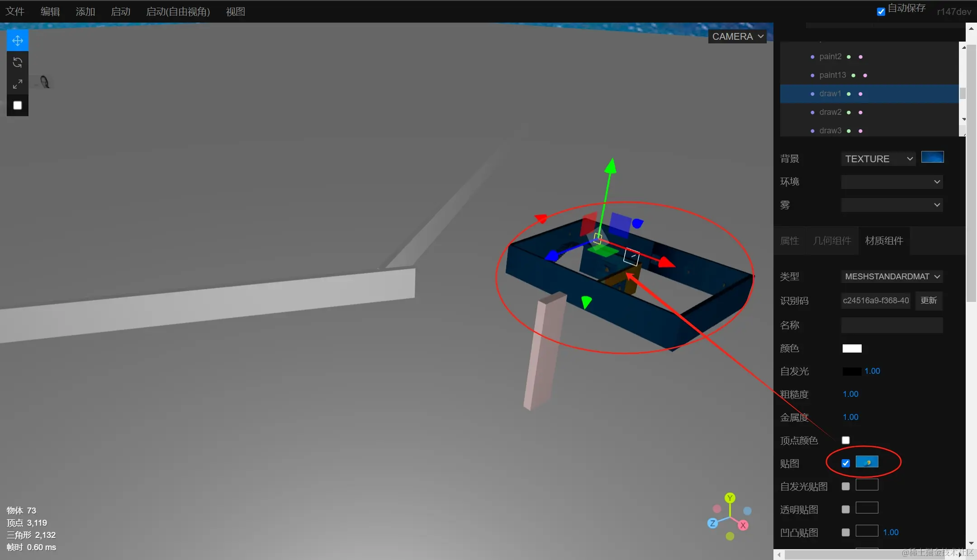Open the CAMERA dropdown in viewport
977x560 pixels.
coord(737,37)
